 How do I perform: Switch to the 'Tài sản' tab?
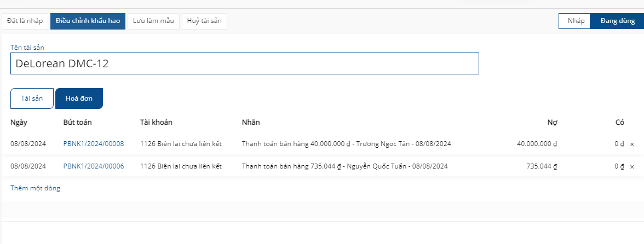(x=32, y=98)
